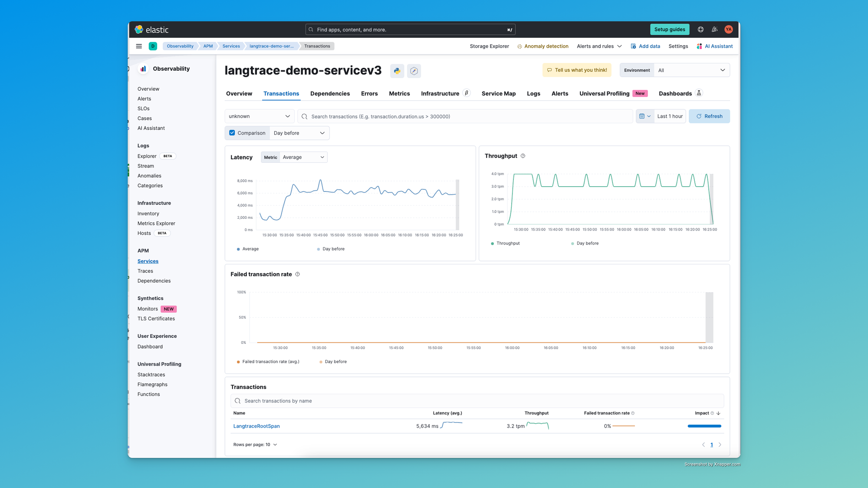Click the Failed transaction rate info icon
This screenshot has height=488, width=868.
point(297,274)
